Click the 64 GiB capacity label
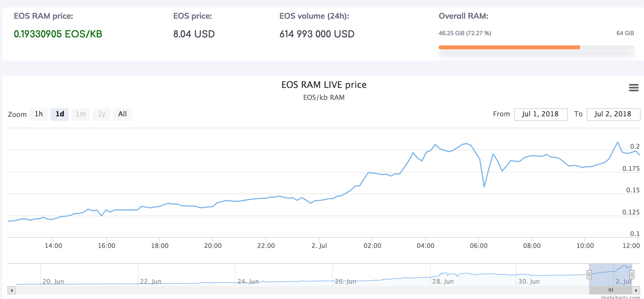Image resolution: width=644 pixels, height=299 pixels. click(x=625, y=33)
